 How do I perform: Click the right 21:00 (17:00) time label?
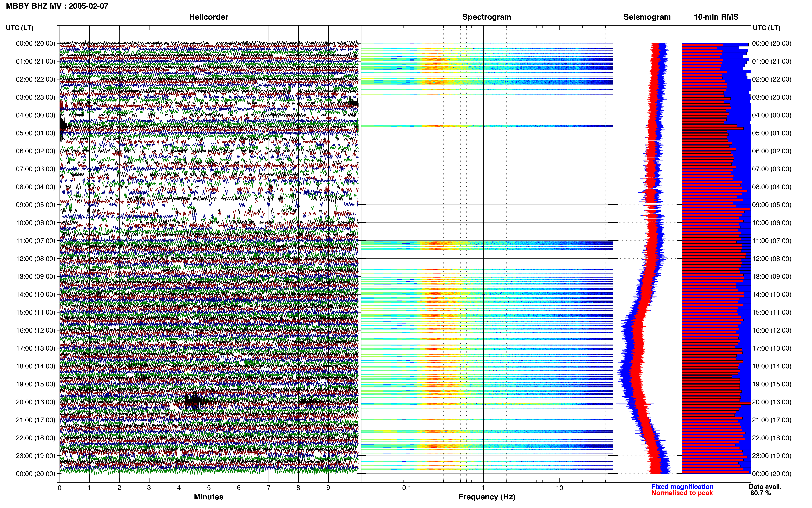(772, 420)
